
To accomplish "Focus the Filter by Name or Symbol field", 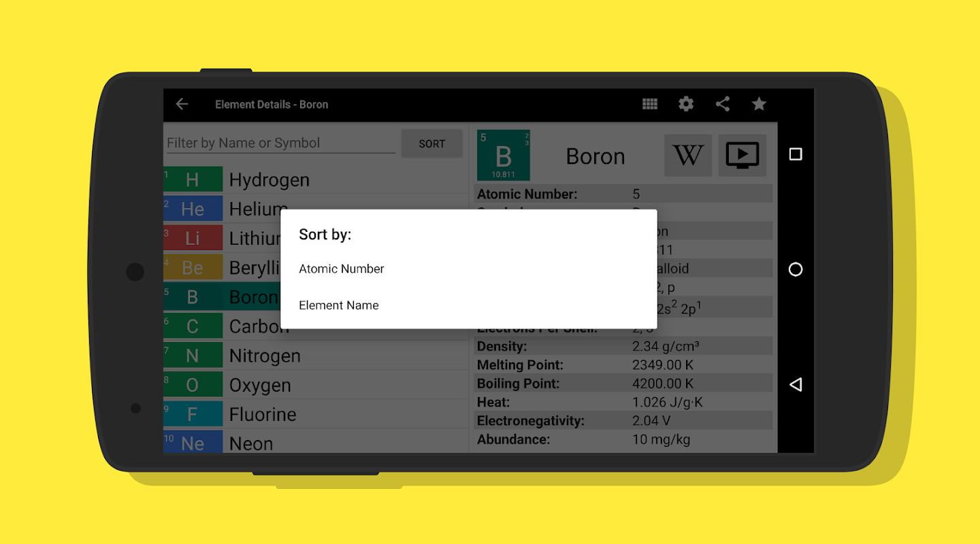I will click(281, 143).
